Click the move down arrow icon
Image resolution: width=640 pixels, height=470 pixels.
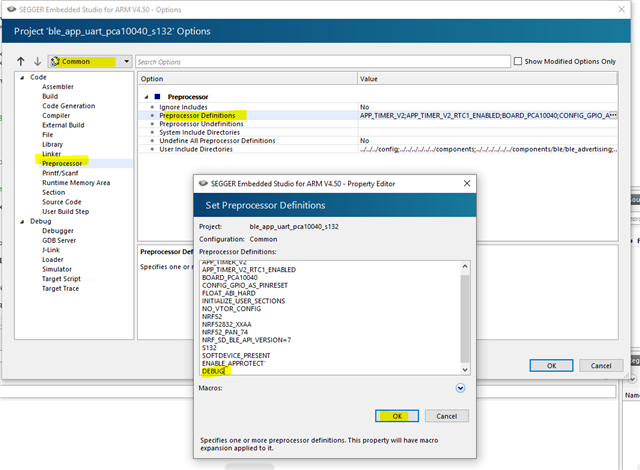pos(38,62)
